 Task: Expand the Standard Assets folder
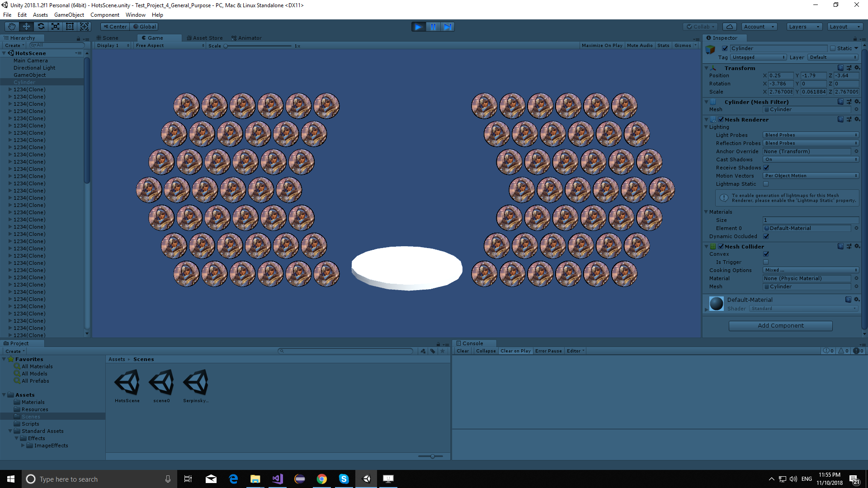(10, 431)
